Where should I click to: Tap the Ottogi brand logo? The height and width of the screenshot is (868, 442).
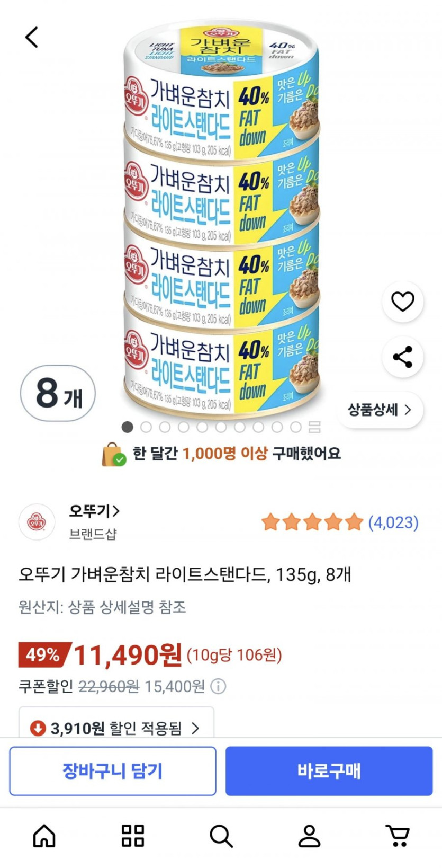(37, 522)
